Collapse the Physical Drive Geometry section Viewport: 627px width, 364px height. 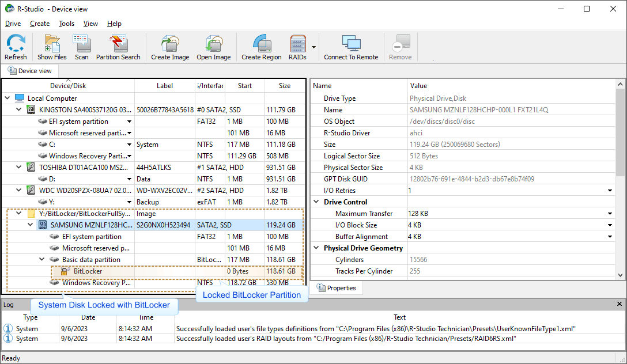coord(316,248)
